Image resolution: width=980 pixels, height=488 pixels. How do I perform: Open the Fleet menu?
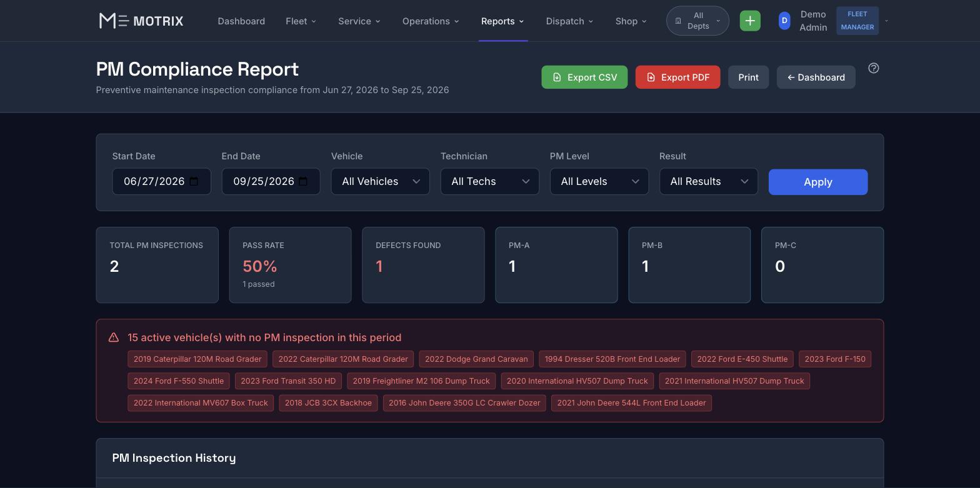301,21
